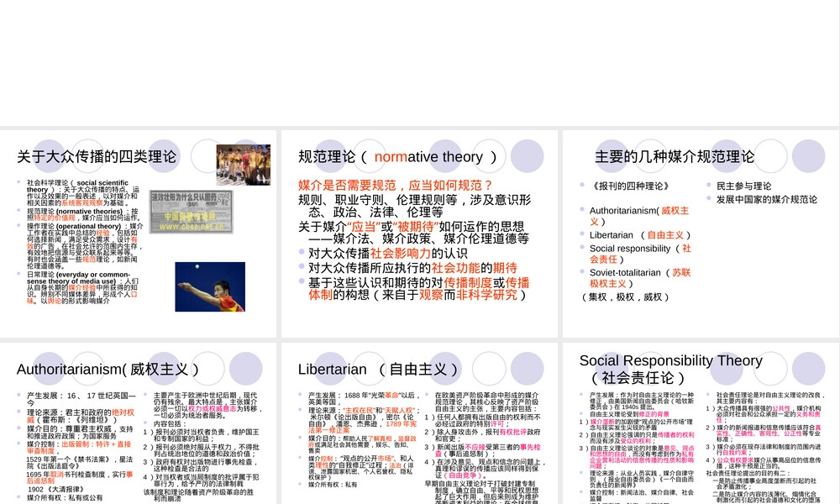Image resolution: width=840 pixels, height=504 pixels.
Task: Click the Libertarian bullet in the 媒介规范理论 slide
Action: point(640,235)
